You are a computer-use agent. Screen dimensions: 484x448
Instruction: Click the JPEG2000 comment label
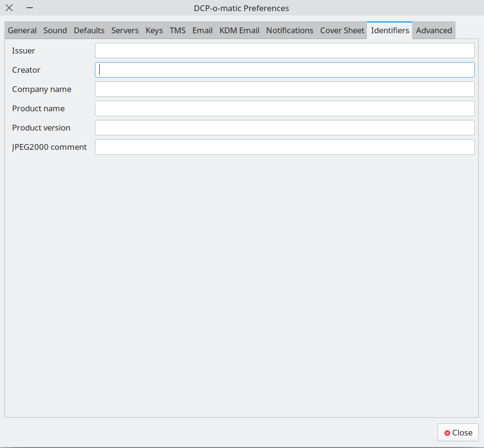(49, 147)
